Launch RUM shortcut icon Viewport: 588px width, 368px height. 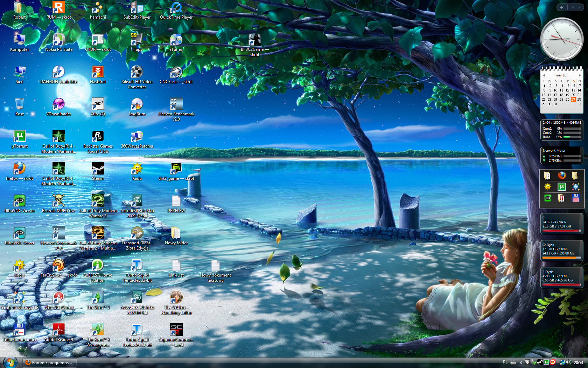click(58, 7)
